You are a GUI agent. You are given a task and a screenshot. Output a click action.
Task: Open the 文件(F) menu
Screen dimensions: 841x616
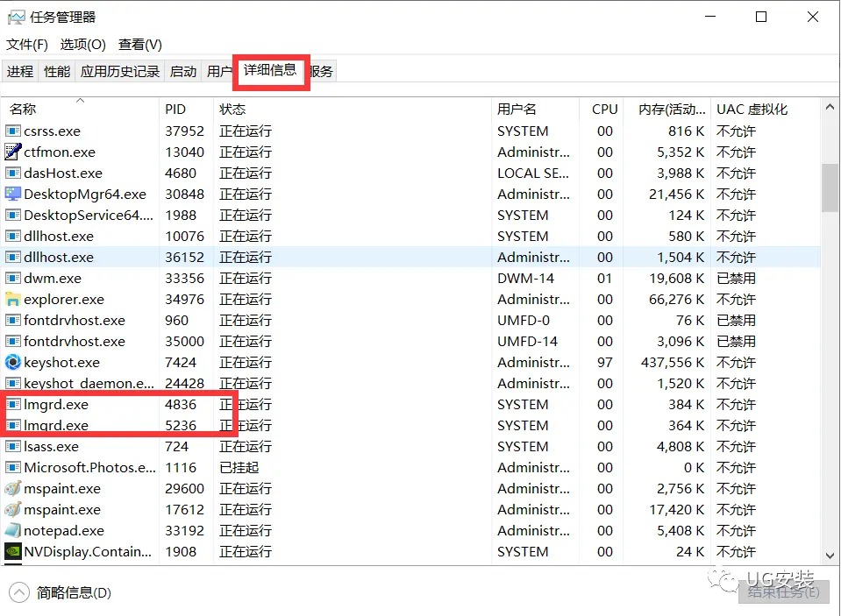(27, 45)
